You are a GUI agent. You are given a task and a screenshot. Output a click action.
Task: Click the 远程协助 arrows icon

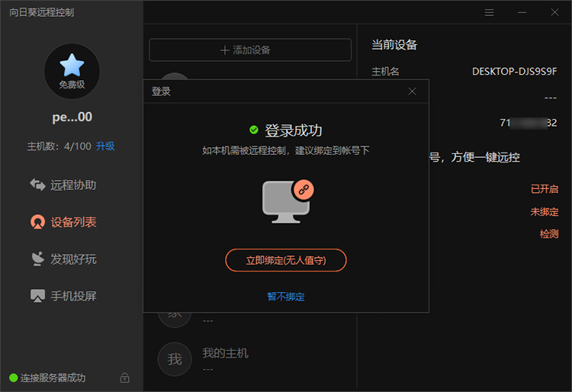point(37,185)
